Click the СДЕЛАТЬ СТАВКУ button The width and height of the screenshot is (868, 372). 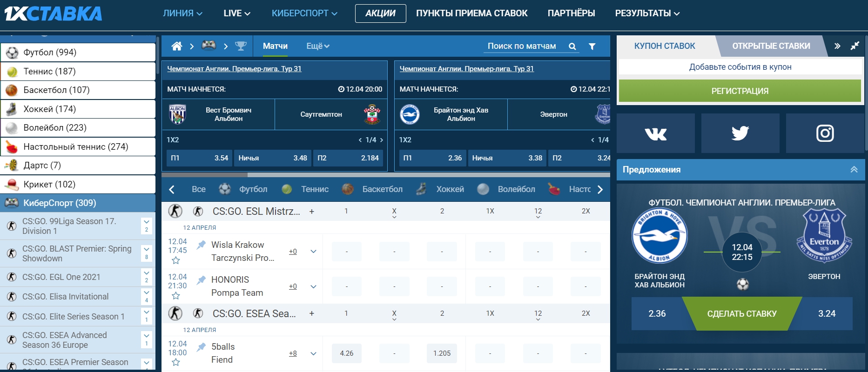click(742, 314)
